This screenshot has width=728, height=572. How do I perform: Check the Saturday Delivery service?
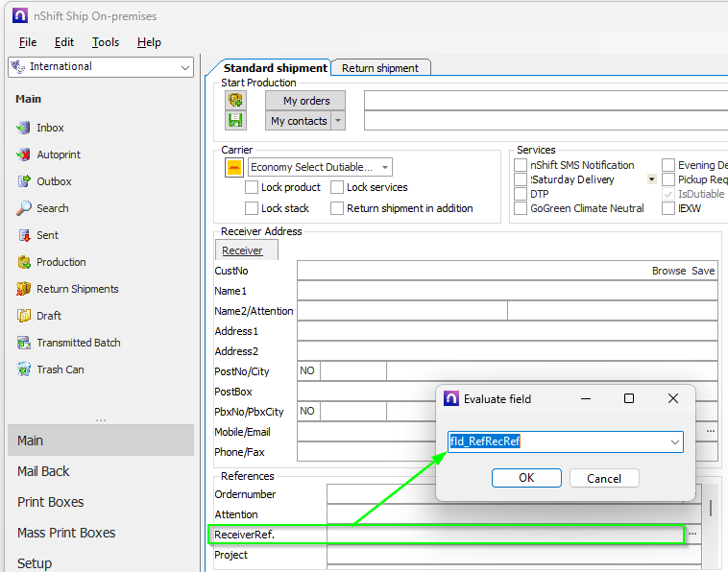click(x=521, y=179)
